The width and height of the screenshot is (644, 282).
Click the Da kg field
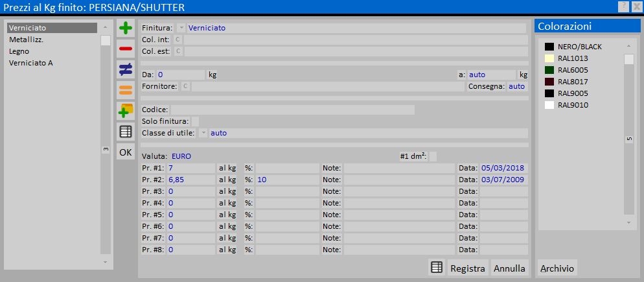tap(180, 75)
